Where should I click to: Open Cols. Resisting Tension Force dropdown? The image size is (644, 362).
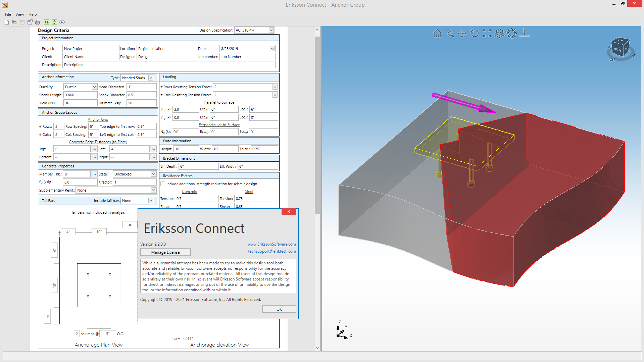[x=275, y=95]
